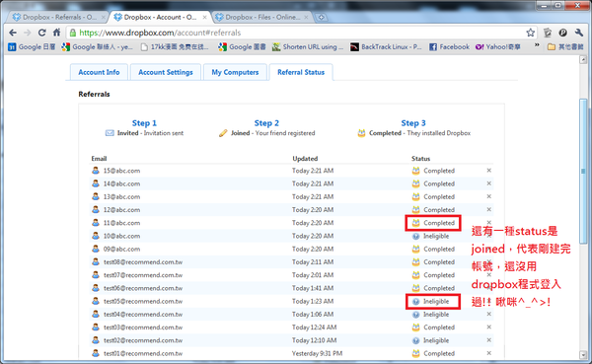Open the Yahoo! bookmark

497,46
